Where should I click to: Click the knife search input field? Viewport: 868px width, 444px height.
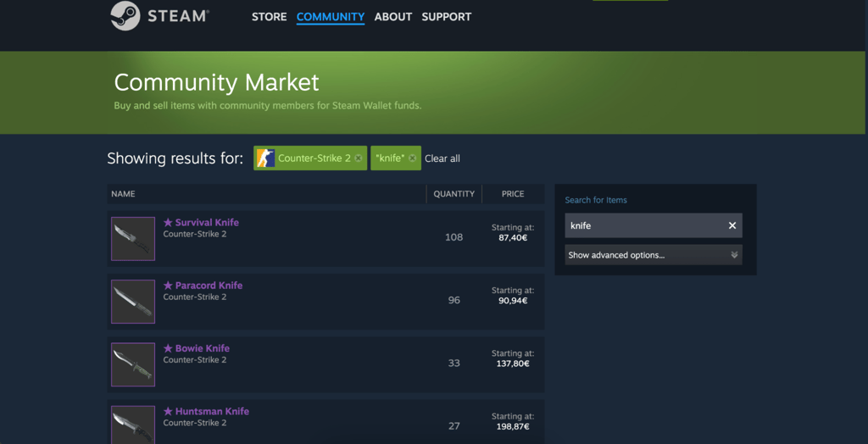654,226
